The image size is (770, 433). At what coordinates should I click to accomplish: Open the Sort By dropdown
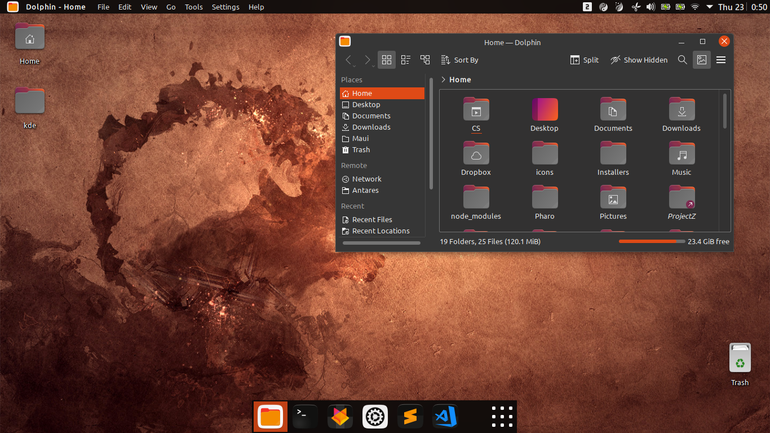[x=460, y=60]
